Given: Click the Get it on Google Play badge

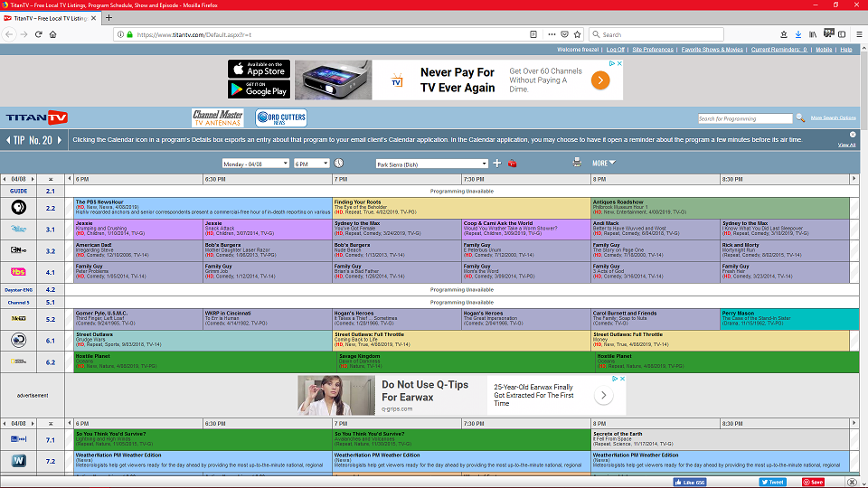Looking at the screenshot, I should tap(259, 89).
